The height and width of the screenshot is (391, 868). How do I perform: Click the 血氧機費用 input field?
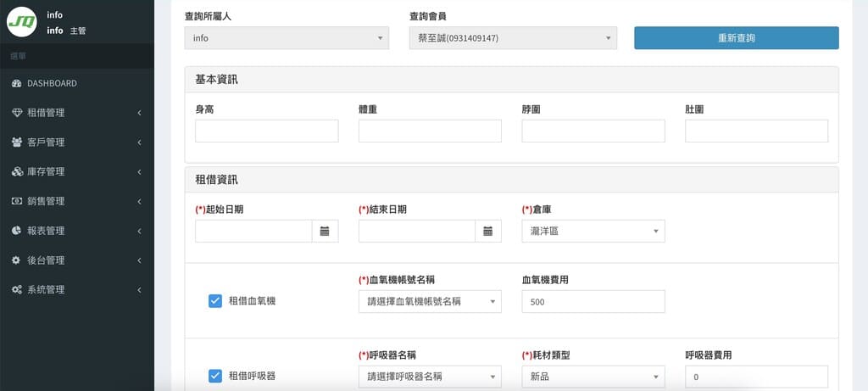click(593, 302)
